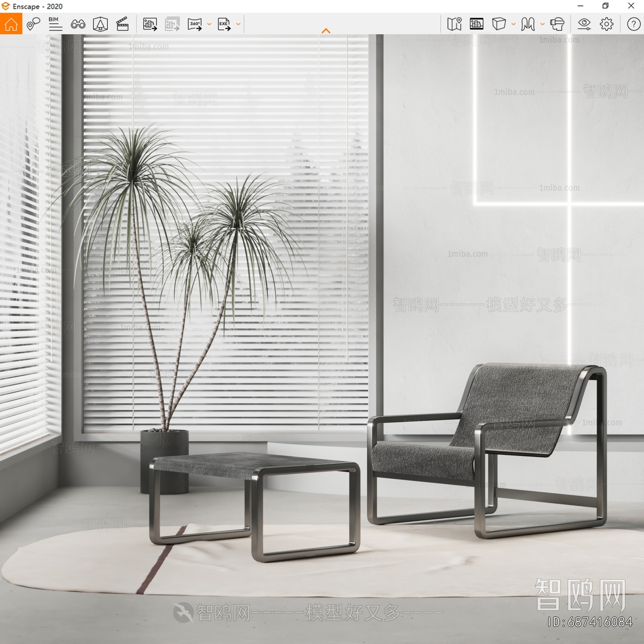This screenshot has width=644, height=644.
Task: Open the View Management binoculars tool
Action: 78,24
